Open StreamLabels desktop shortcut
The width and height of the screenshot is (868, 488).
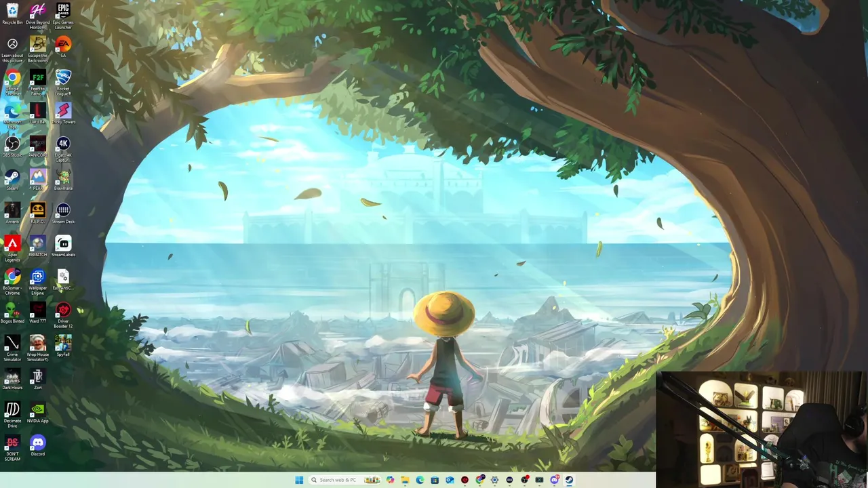[x=63, y=246]
